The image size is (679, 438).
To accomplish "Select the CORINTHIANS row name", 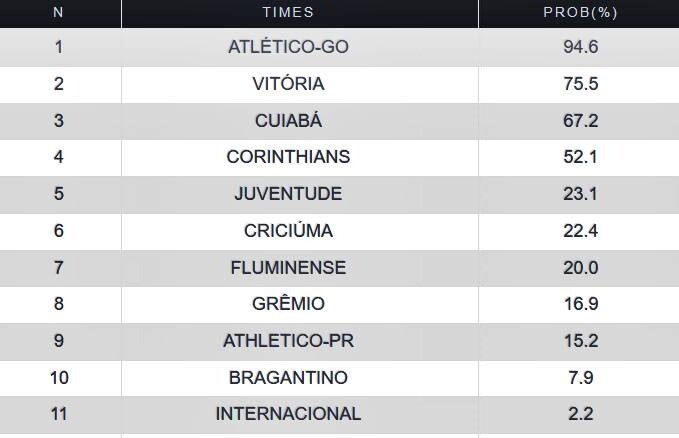I will click(x=288, y=157).
